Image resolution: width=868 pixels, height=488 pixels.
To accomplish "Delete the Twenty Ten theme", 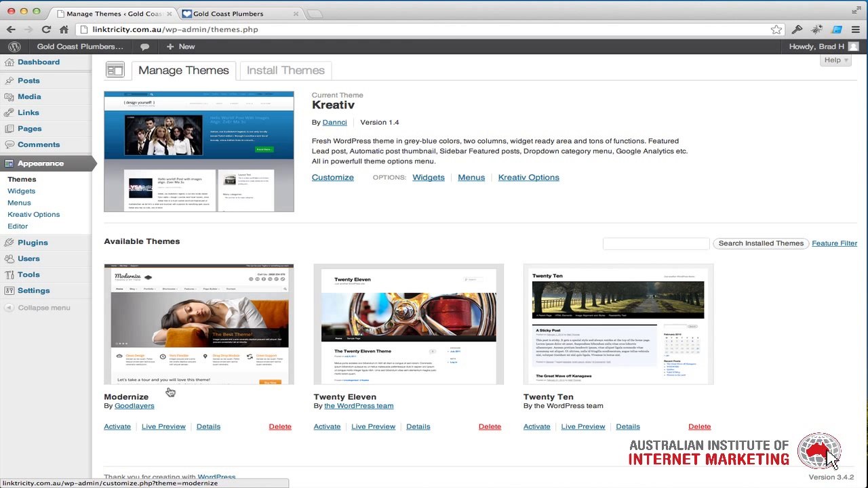I will [x=700, y=427].
